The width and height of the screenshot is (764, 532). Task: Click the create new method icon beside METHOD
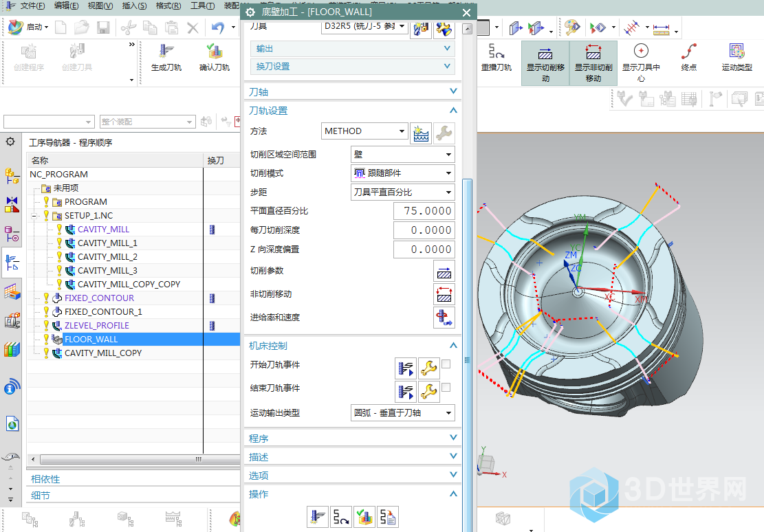coord(421,133)
